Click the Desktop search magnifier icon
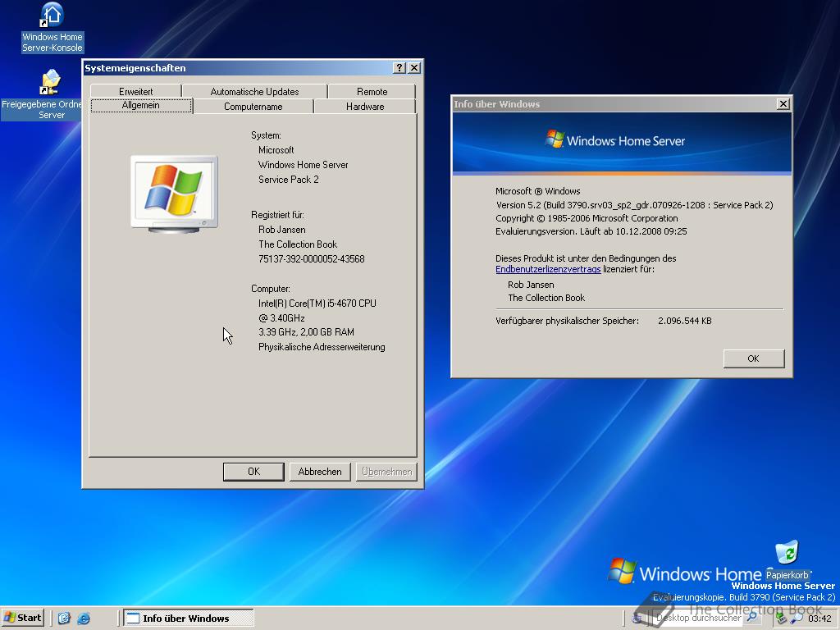 (751, 617)
